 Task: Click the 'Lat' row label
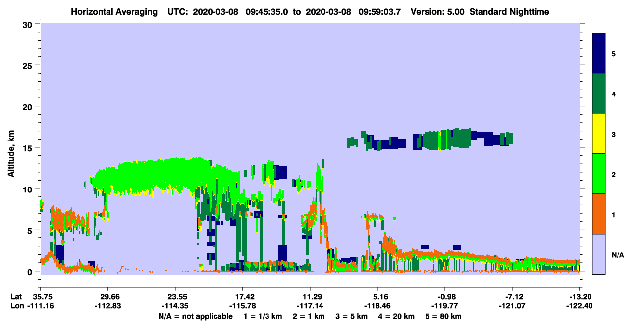[x=17, y=297]
